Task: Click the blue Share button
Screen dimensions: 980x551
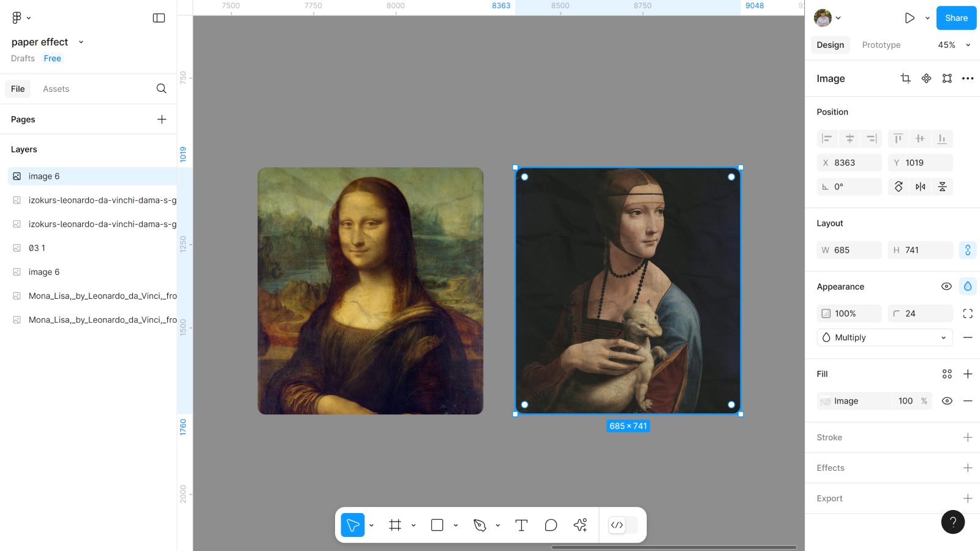Action: pos(956,18)
